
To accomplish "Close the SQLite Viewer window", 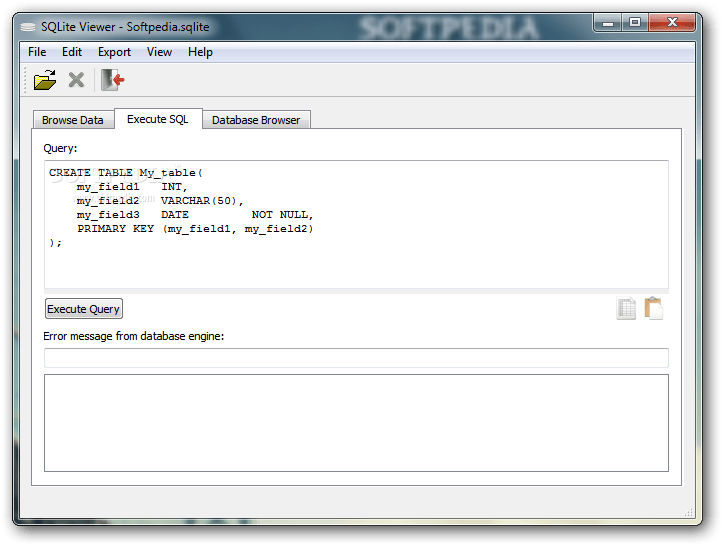I will pos(672,23).
